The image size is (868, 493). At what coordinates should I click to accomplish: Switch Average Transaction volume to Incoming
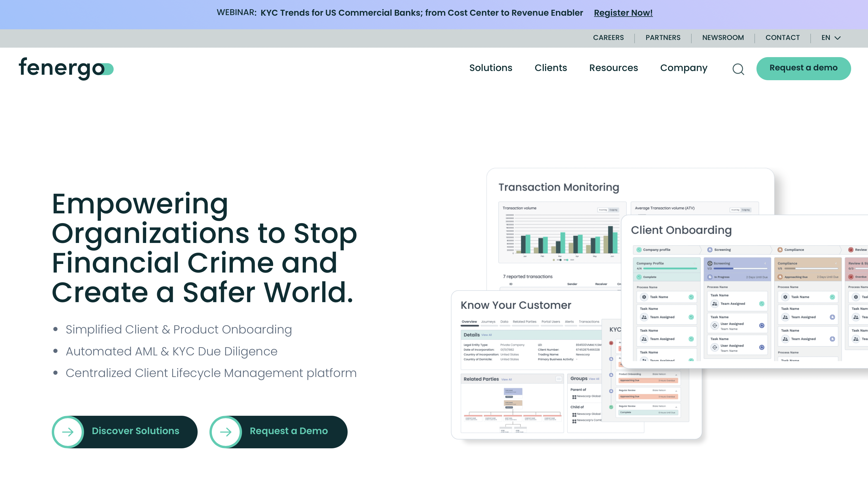tap(735, 209)
